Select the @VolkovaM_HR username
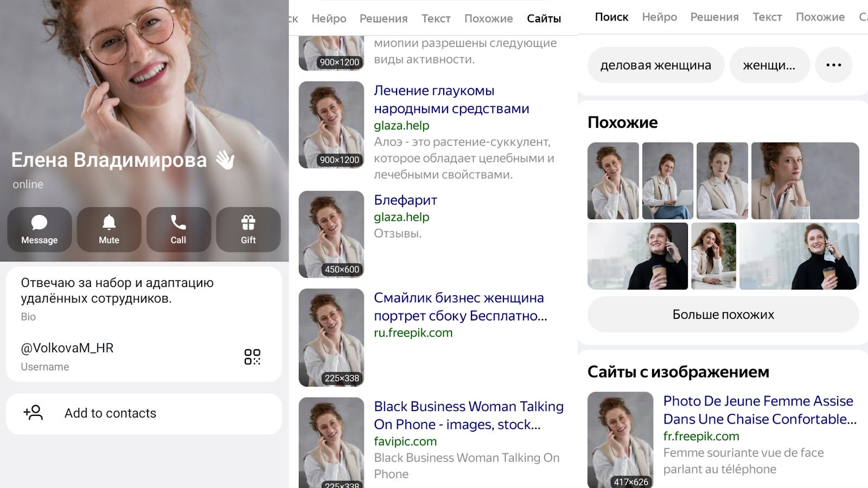The height and width of the screenshot is (488, 868). click(67, 348)
